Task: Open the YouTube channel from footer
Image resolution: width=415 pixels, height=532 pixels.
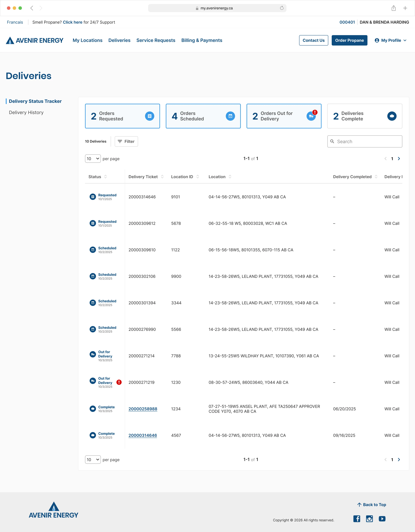Action: point(382,519)
